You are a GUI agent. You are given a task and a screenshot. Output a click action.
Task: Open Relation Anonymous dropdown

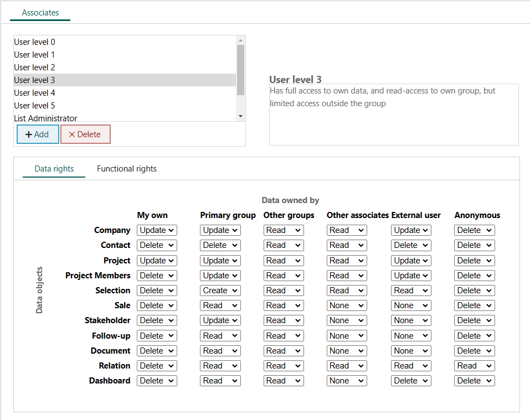click(474, 366)
